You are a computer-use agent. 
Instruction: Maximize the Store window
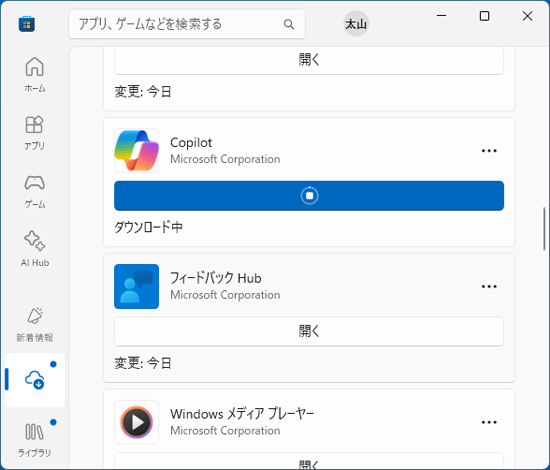(484, 16)
